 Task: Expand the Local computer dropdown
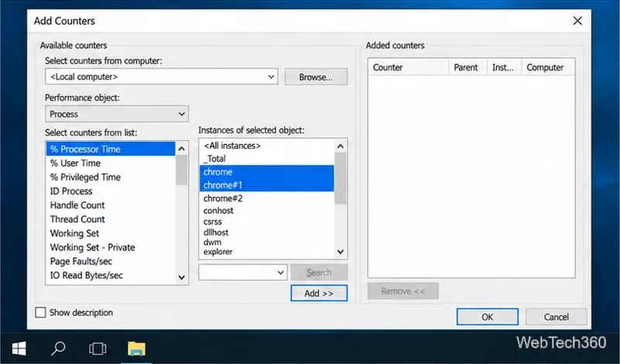(161, 77)
